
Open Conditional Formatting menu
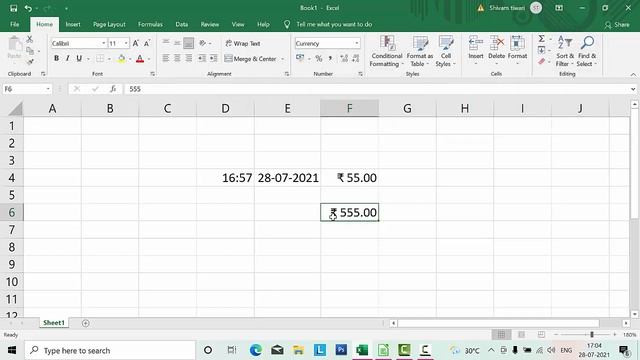click(x=387, y=51)
